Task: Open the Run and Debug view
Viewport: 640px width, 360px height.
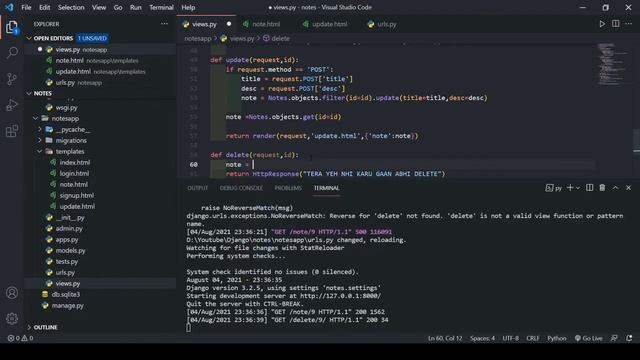Action: (x=12, y=105)
